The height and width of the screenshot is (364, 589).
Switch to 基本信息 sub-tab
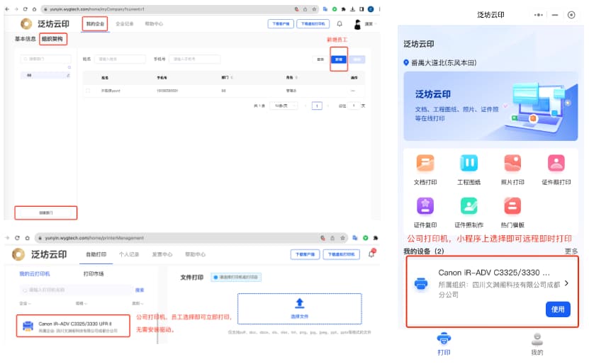[x=26, y=39]
